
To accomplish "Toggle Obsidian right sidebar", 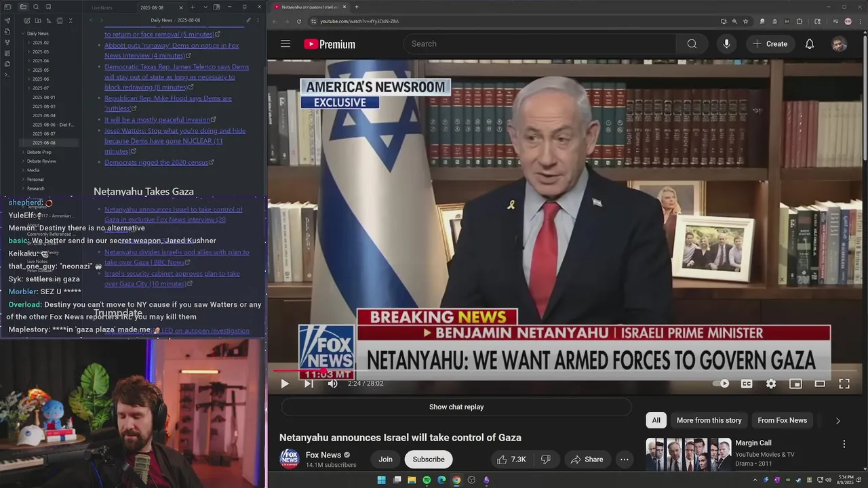I will (x=216, y=7).
